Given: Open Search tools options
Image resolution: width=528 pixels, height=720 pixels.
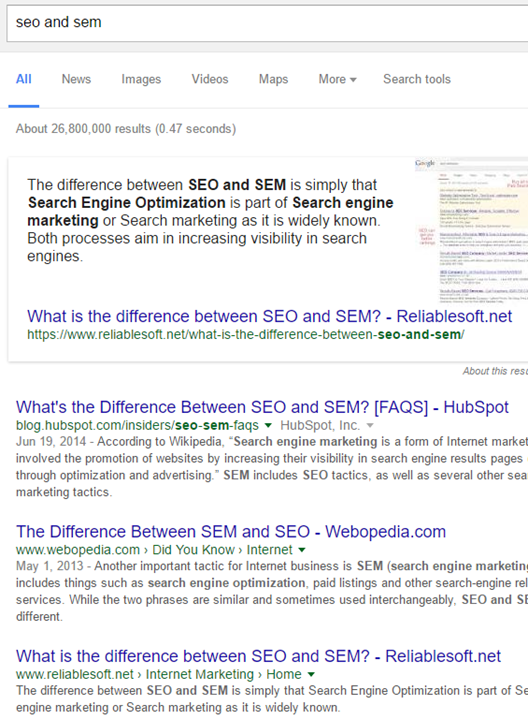Looking at the screenshot, I should 417,79.
